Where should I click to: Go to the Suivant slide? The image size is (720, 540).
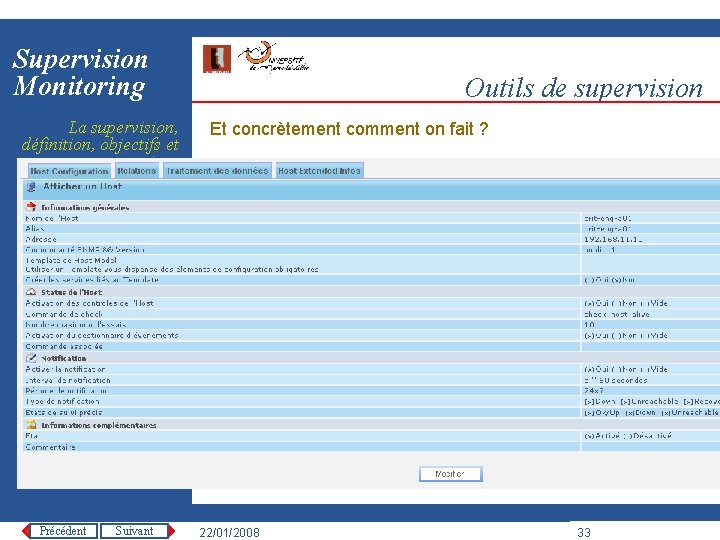[x=134, y=531]
